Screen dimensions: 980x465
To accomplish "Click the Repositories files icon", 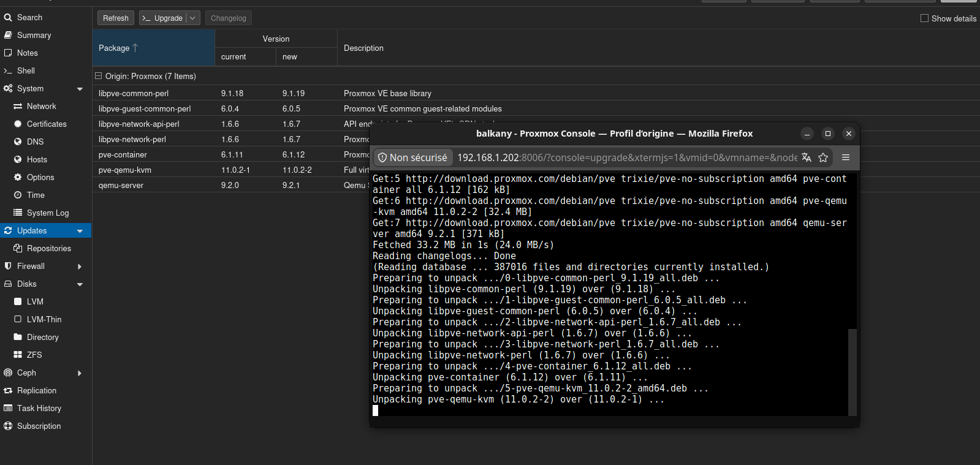I will click(x=18, y=249).
